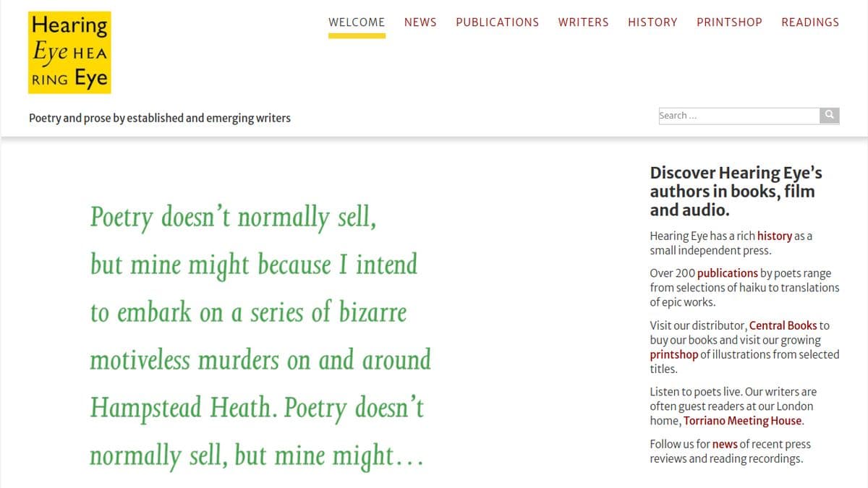Viewport: 868px width, 488px height.
Task: Open the Printshop navigation item
Action: [x=729, y=22]
